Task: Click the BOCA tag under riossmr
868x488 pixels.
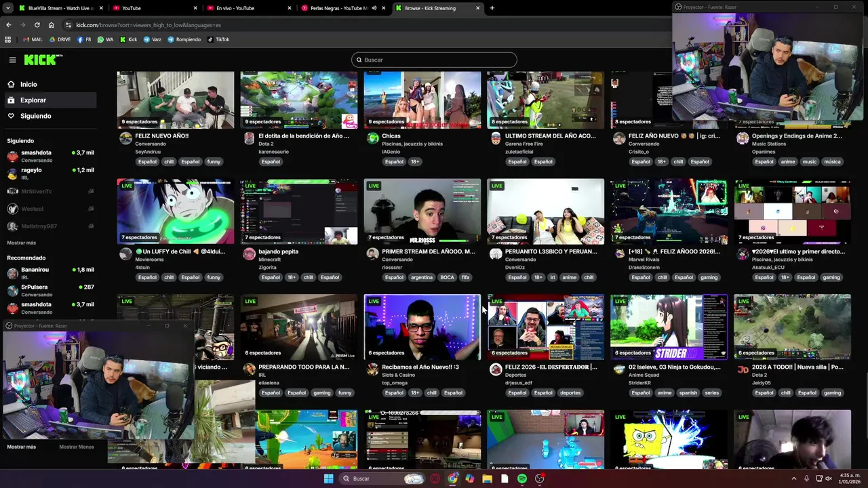Action: click(447, 277)
